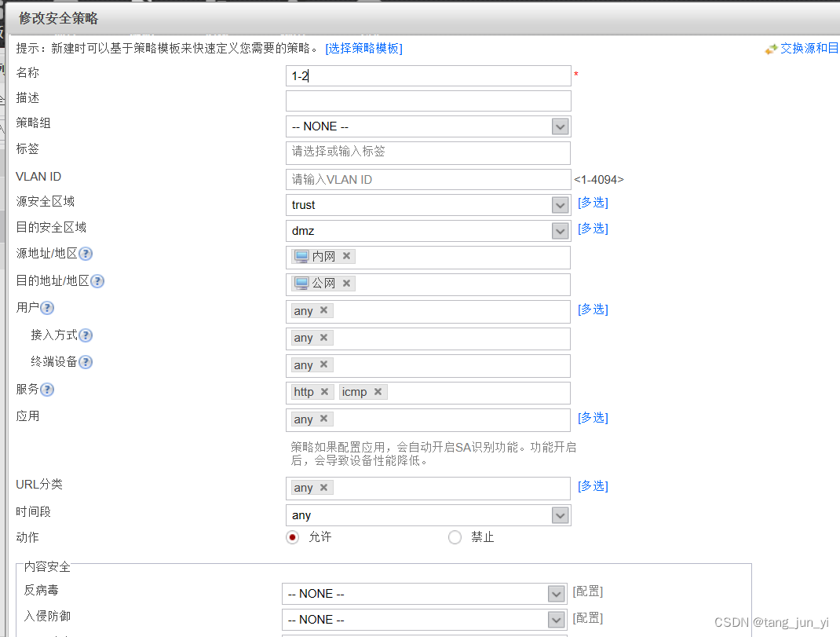The width and height of the screenshot is (840, 637).
Task: Open help for 源地址/地区
Action: tap(86, 254)
